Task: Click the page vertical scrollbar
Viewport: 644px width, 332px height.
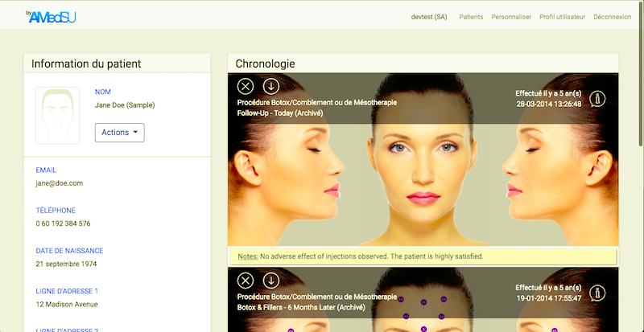Action: [x=641, y=74]
